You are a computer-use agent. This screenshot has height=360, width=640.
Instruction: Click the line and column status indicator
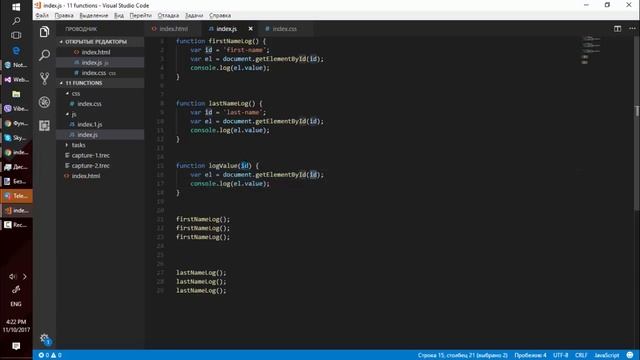click(462, 355)
